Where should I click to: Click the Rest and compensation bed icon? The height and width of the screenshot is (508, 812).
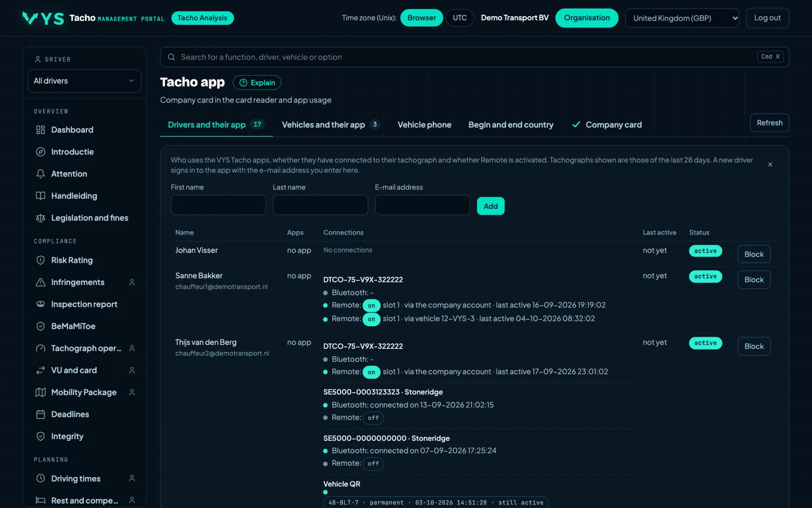pyautogui.click(x=41, y=500)
